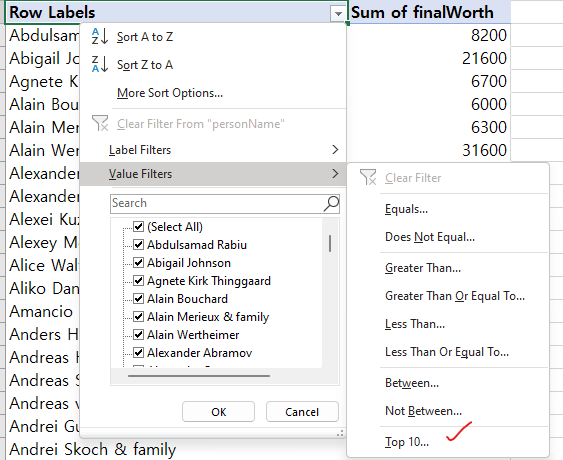Image resolution: width=563 pixels, height=460 pixels.
Task: Click the Clear Filter funnel icon in submenu
Action: (368, 177)
